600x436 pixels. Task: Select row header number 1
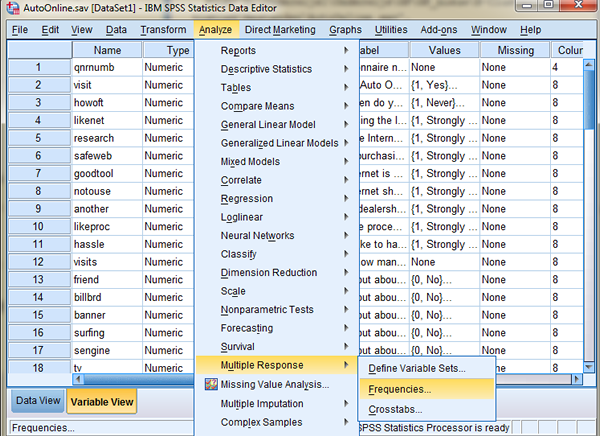39,67
